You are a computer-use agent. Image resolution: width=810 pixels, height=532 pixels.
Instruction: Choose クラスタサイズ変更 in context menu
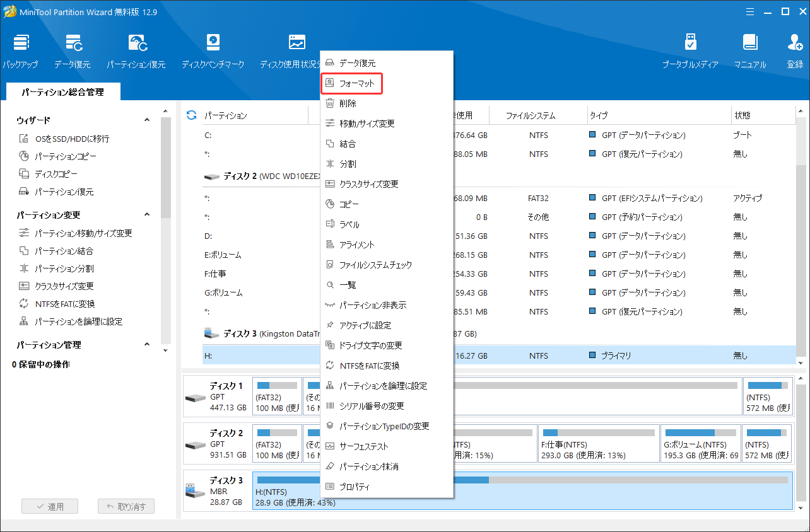386,184
